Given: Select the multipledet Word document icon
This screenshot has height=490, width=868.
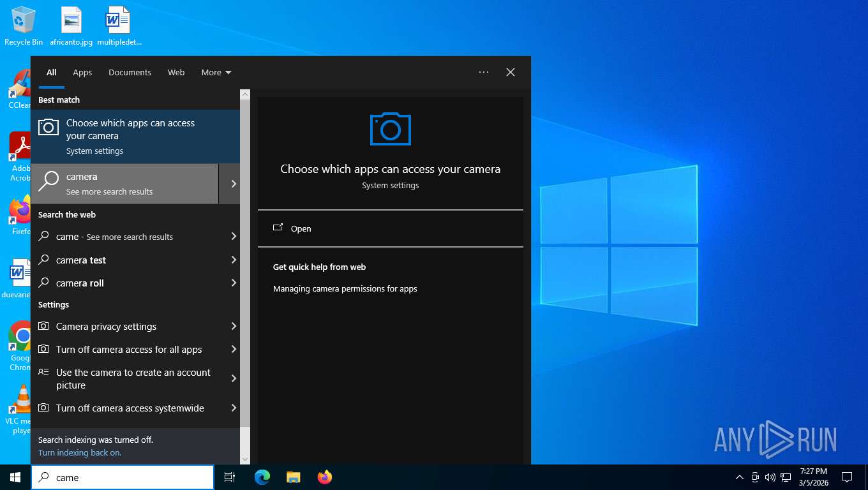Looking at the screenshot, I should click(x=119, y=26).
